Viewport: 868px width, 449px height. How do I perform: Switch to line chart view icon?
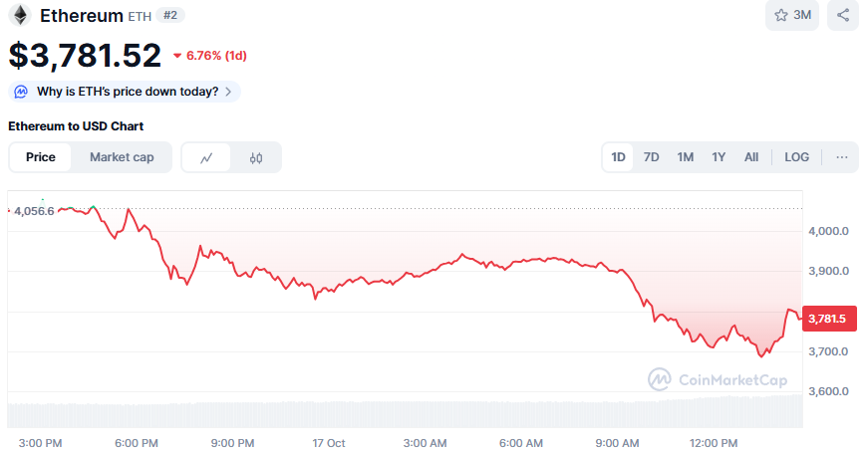pos(207,157)
